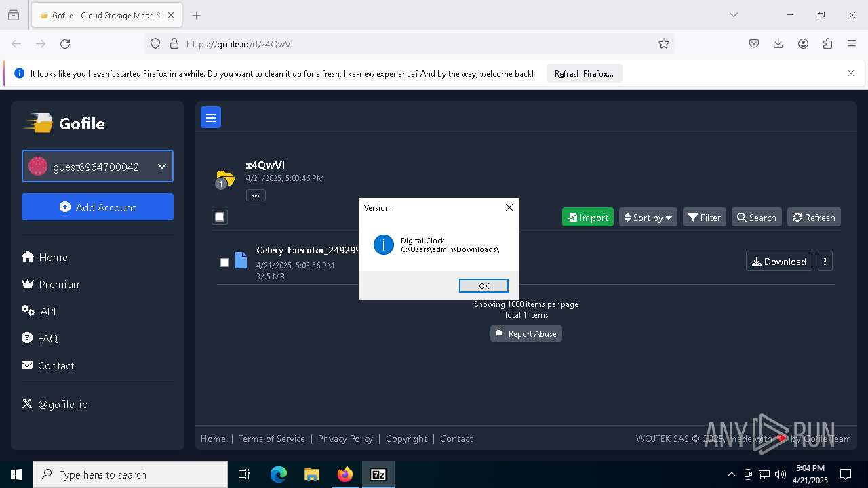Viewport: 868px width, 488px height.
Task: Open volume control in tray
Action: coord(781,474)
